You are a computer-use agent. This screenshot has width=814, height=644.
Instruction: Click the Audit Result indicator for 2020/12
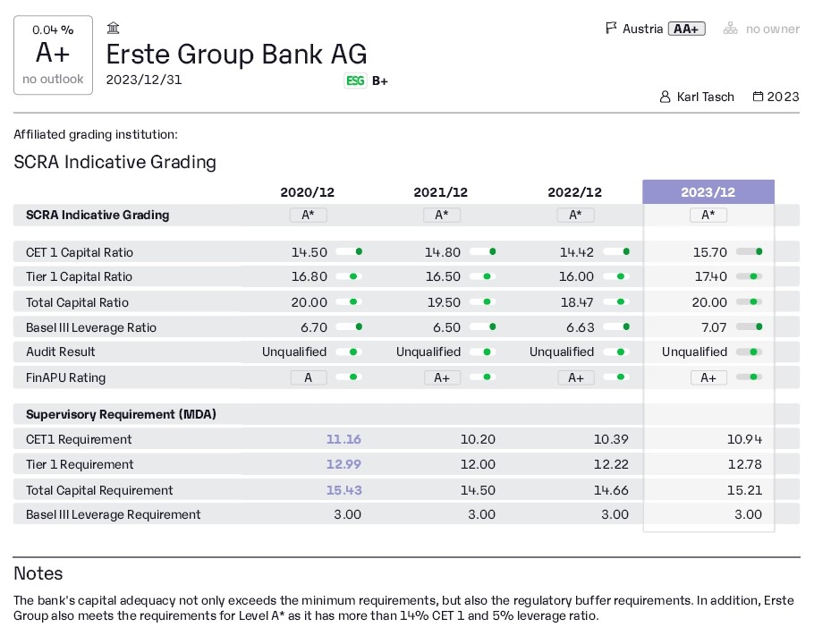tap(349, 352)
